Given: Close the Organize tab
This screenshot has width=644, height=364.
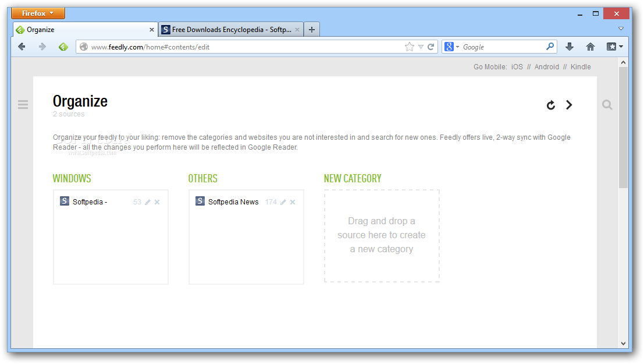Looking at the screenshot, I should click(152, 30).
